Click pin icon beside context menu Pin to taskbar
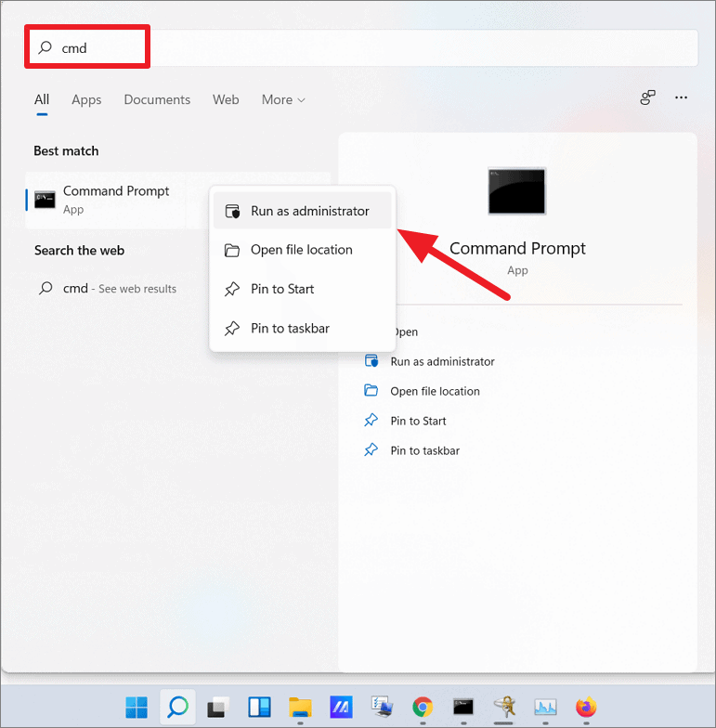This screenshot has height=728, width=716. pos(232,329)
